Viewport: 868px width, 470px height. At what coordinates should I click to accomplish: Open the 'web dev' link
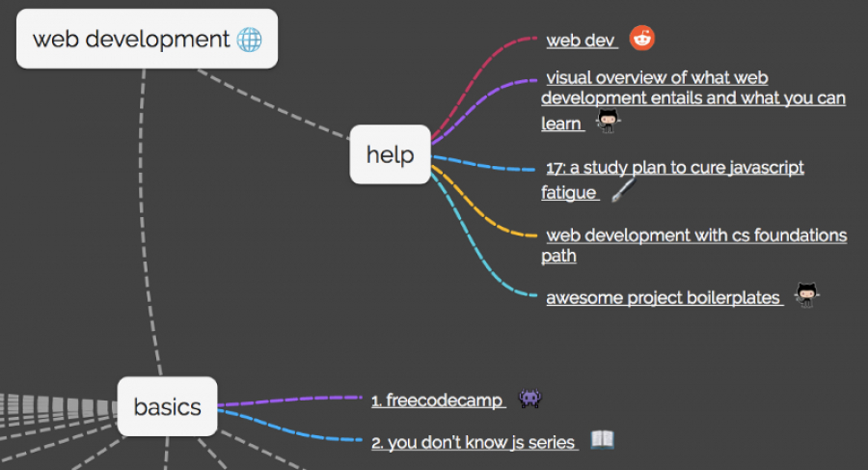coord(582,41)
